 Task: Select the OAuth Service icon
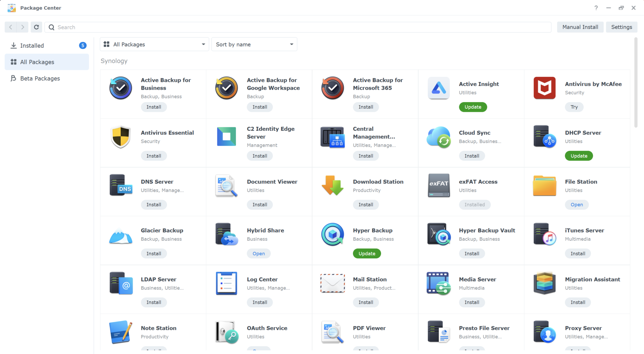pyautogui.click(x=226, y=332)
